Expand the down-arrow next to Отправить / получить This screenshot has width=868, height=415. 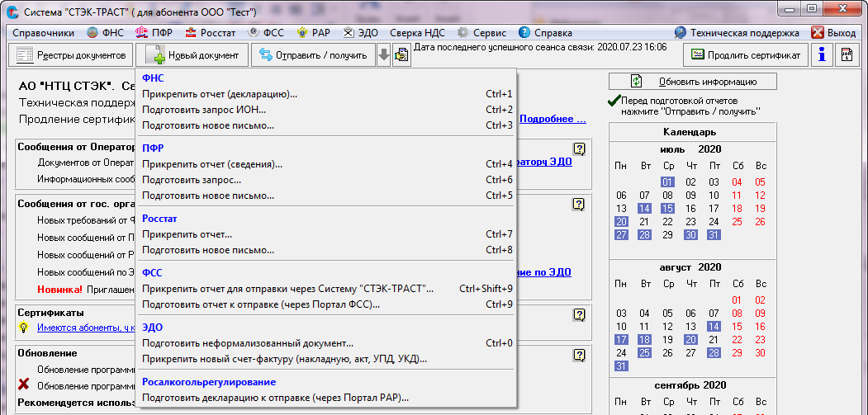pos(384,55)
